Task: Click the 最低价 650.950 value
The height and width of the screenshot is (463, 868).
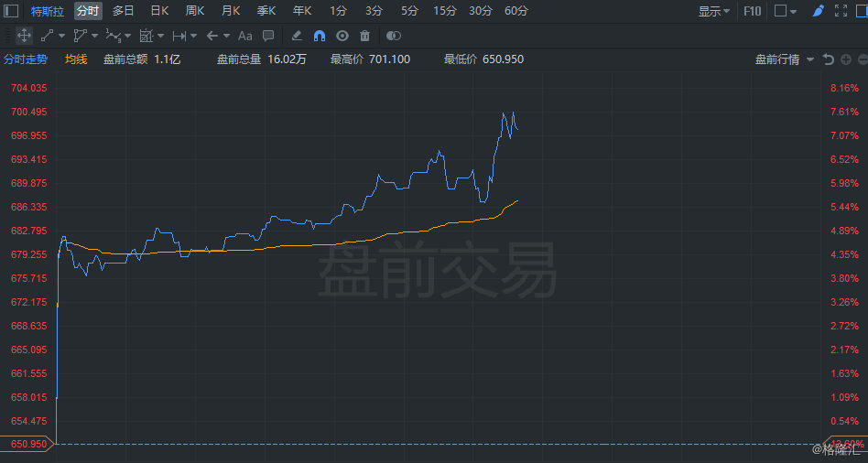Action: pos(483,59)
